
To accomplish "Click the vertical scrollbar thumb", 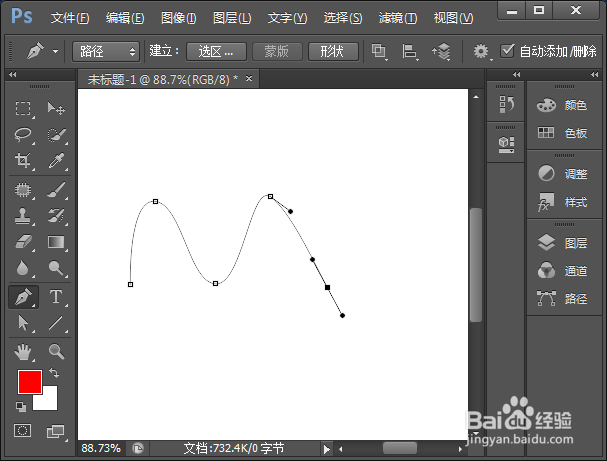I will (476, 265).
